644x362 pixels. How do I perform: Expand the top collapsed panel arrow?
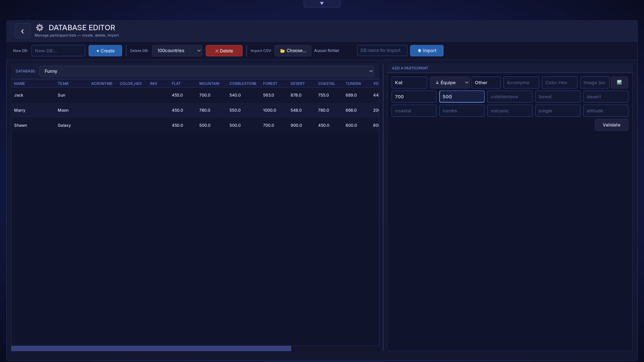click(x=322, y=3)
